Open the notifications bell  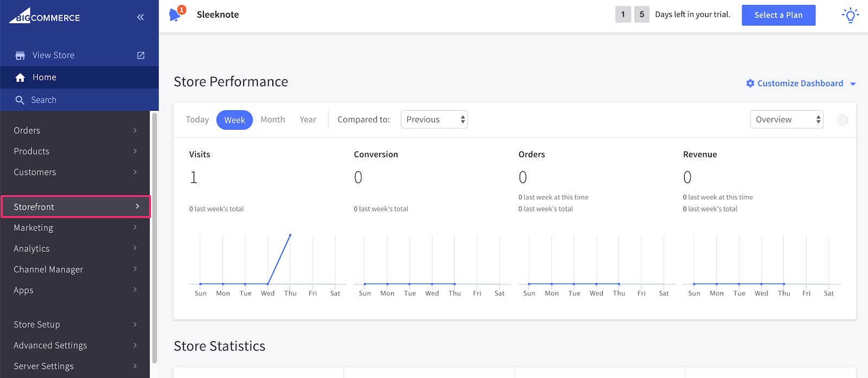175,15
